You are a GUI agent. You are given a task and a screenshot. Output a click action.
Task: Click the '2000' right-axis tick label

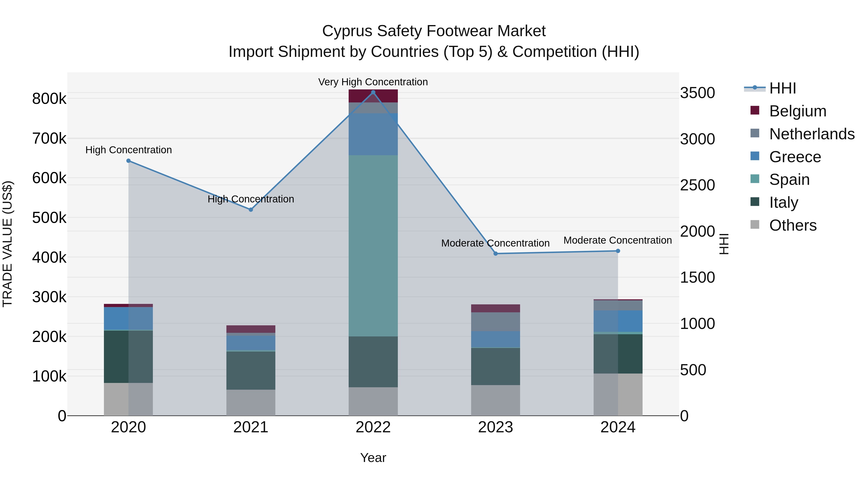pos(698,231)
